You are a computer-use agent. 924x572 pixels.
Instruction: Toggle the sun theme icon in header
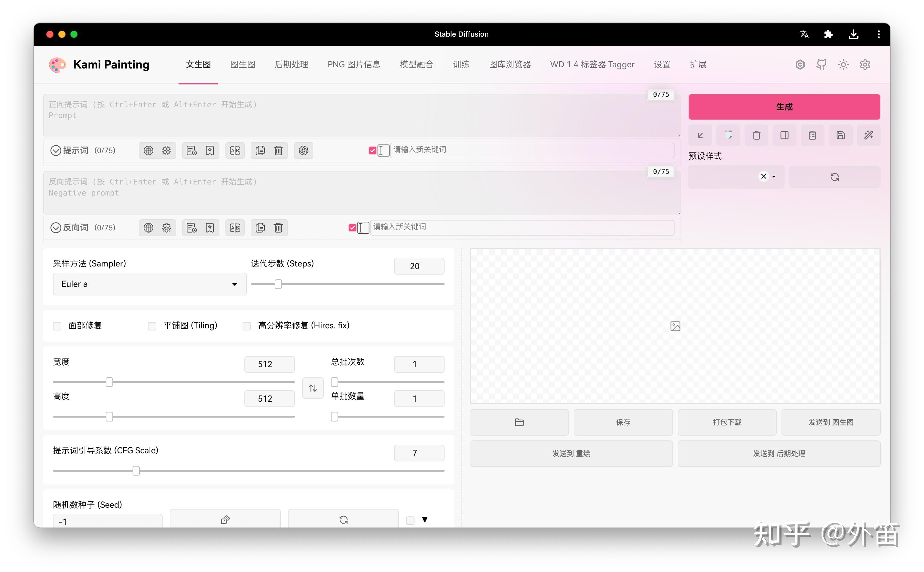tap(843, 65)
